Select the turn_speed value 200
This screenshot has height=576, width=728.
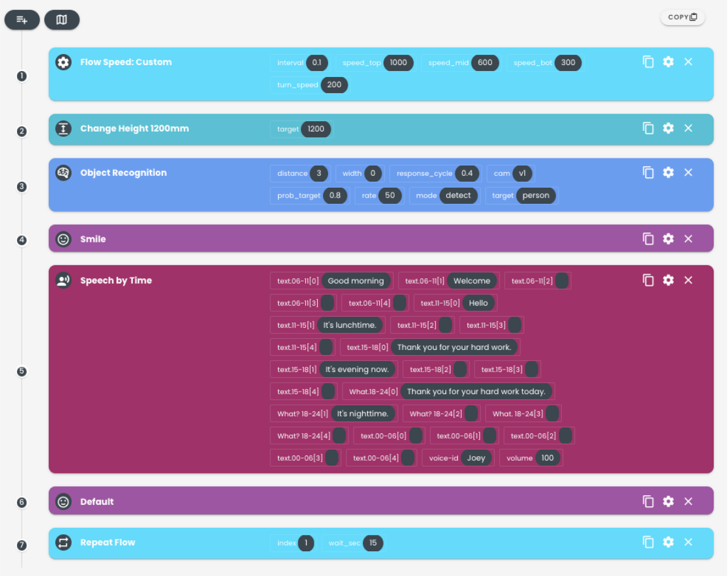pos(334,85)
